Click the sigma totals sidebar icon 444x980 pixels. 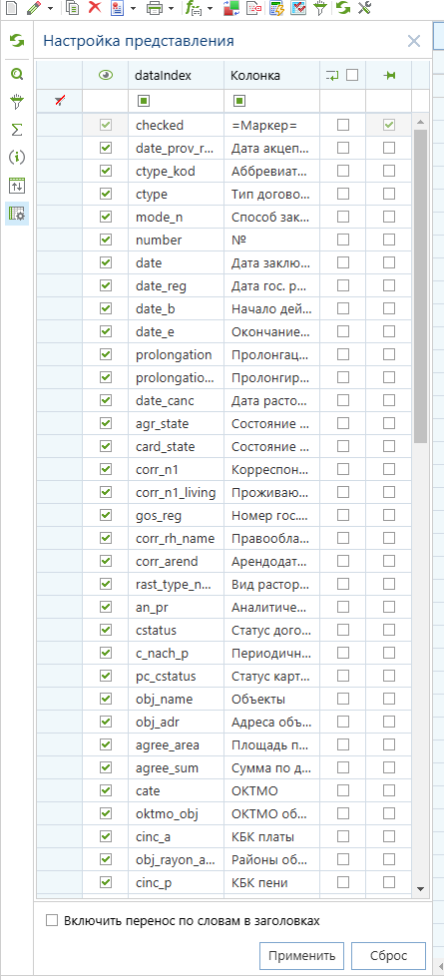tap(17, 130)
